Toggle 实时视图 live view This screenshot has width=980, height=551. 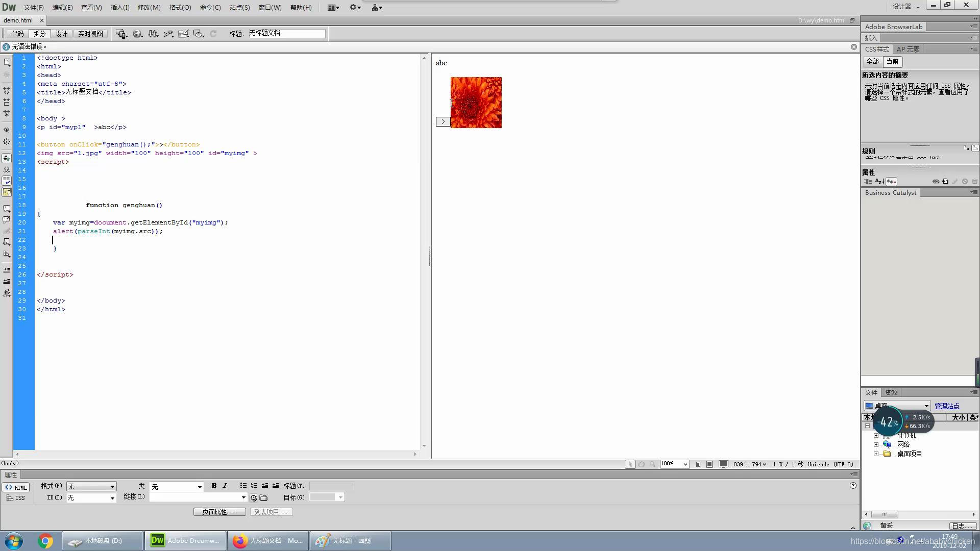point(90,34)
